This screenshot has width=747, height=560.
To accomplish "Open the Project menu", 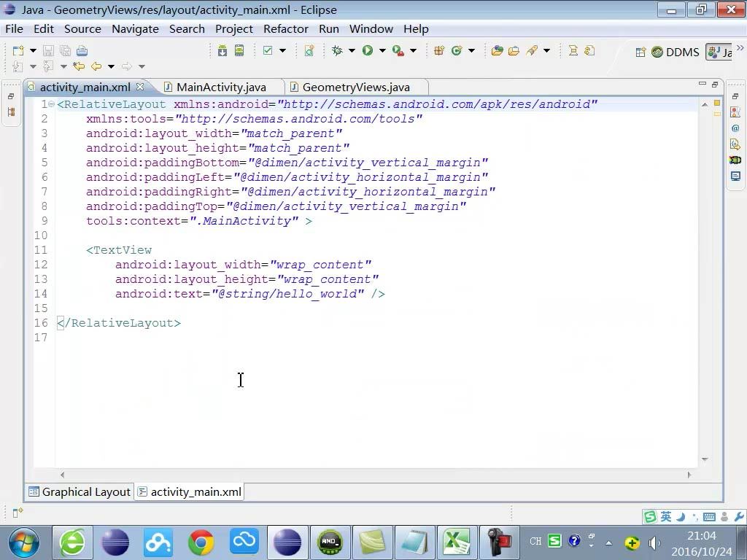I will pyautogui.click(x=234, y=29).
